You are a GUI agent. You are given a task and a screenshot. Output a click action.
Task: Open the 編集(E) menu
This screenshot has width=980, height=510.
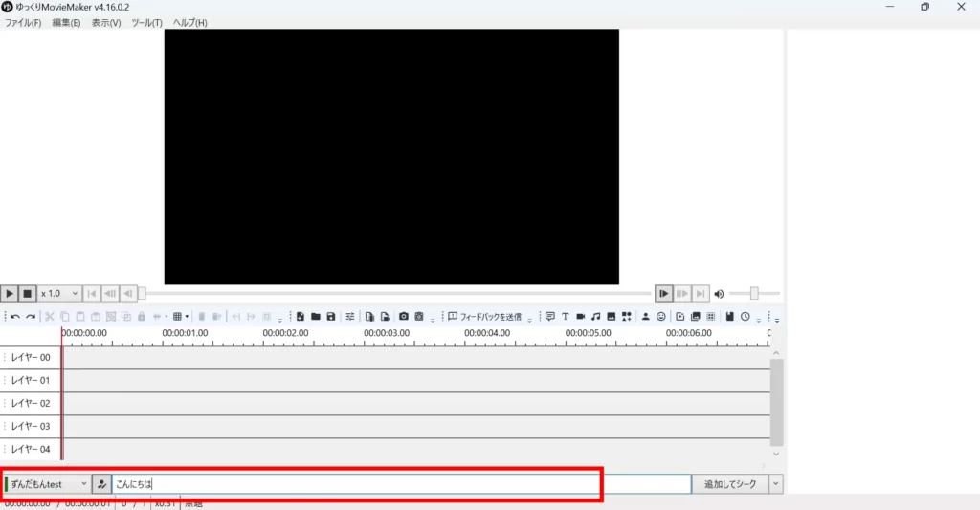[66, 23]
